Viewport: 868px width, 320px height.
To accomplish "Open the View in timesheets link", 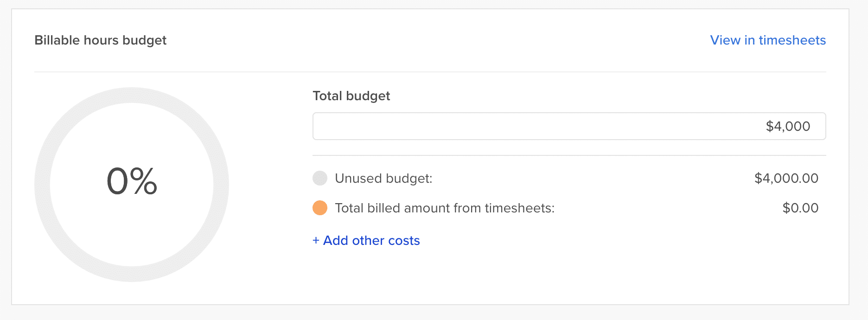I will point(767,40).
